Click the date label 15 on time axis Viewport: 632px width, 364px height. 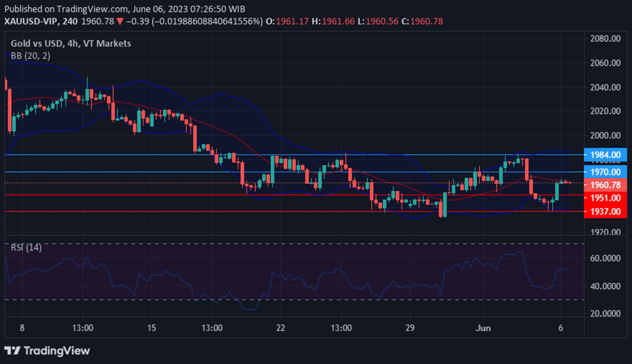152,328
